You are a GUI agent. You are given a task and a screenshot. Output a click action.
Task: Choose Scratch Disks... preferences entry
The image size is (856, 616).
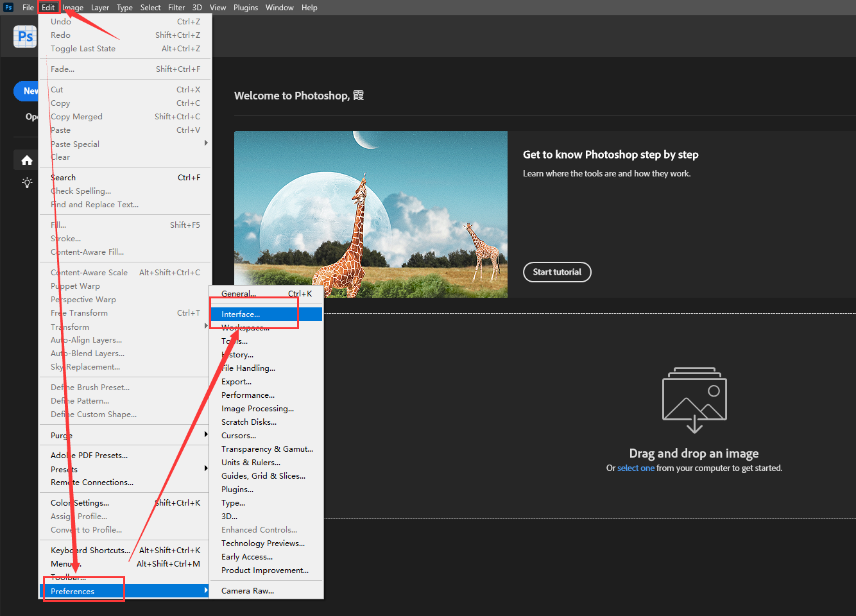[x=267, y=422]
